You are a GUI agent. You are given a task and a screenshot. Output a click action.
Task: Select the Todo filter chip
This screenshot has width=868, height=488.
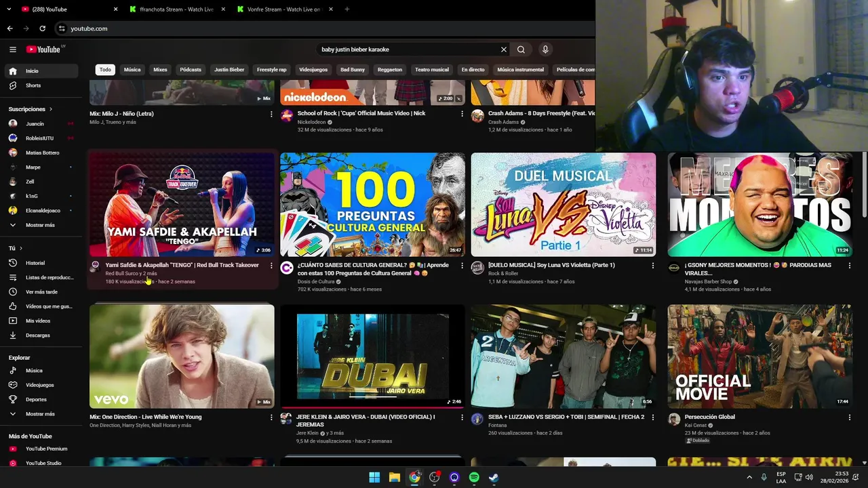(x=105, y=70)
